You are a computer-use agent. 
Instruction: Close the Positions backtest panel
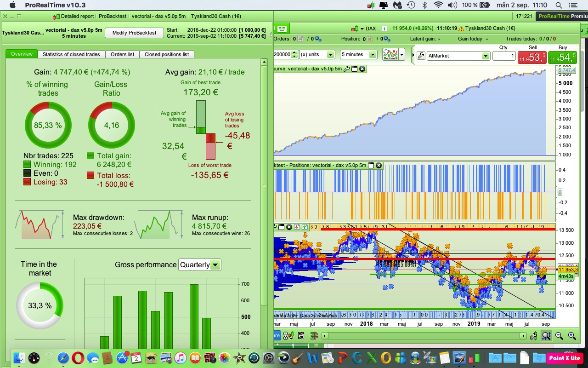(x=379, y=165)
